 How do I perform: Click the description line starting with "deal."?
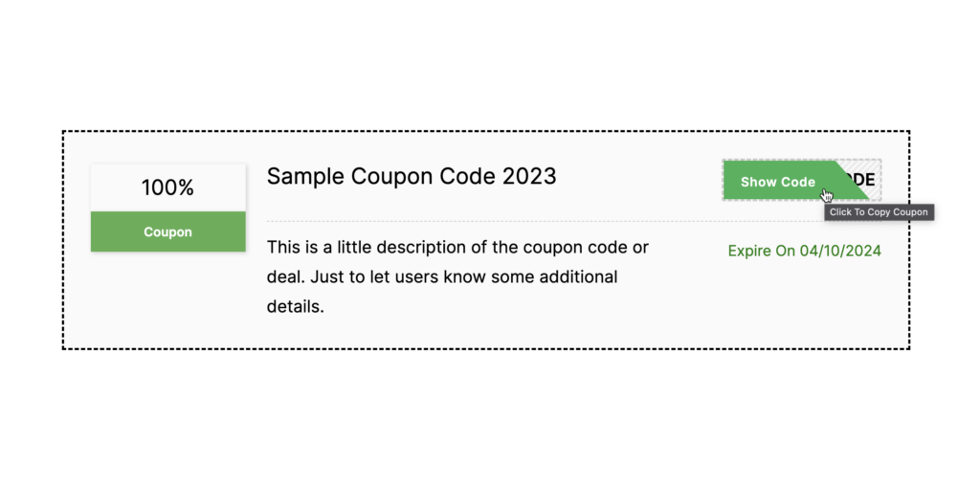click(x=442, y=277)
